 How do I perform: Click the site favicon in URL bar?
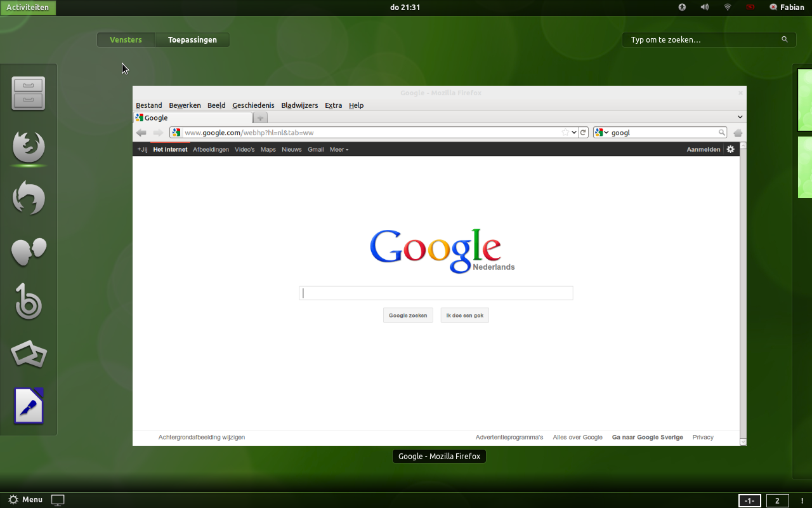pos(176,133)
